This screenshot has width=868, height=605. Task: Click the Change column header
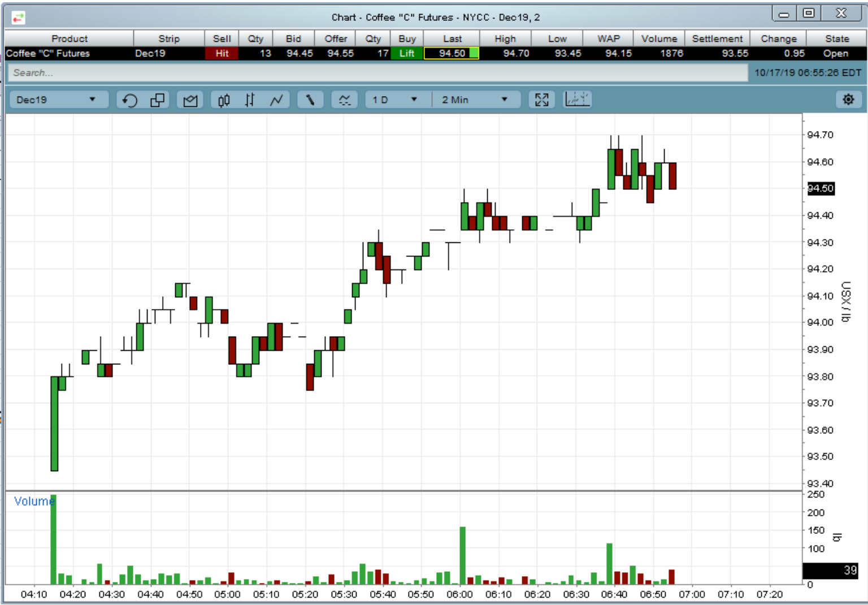(779, 38)
